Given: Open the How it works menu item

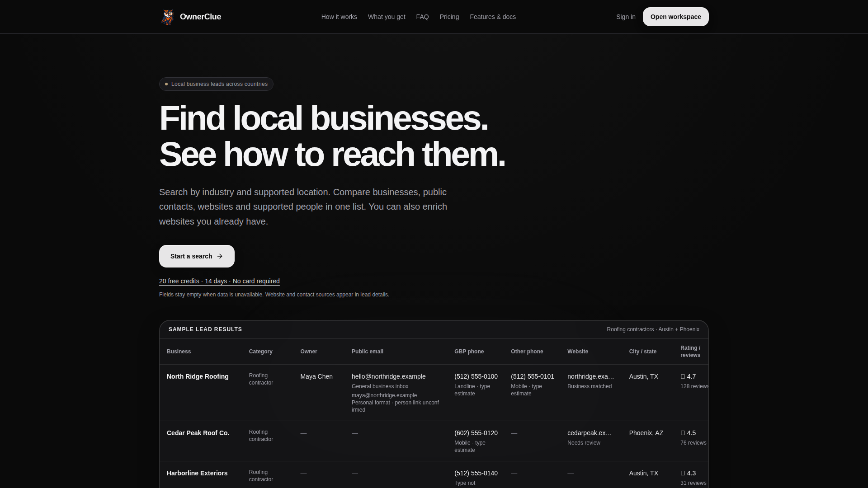Looking at the screenshot, I should (339, 17).
